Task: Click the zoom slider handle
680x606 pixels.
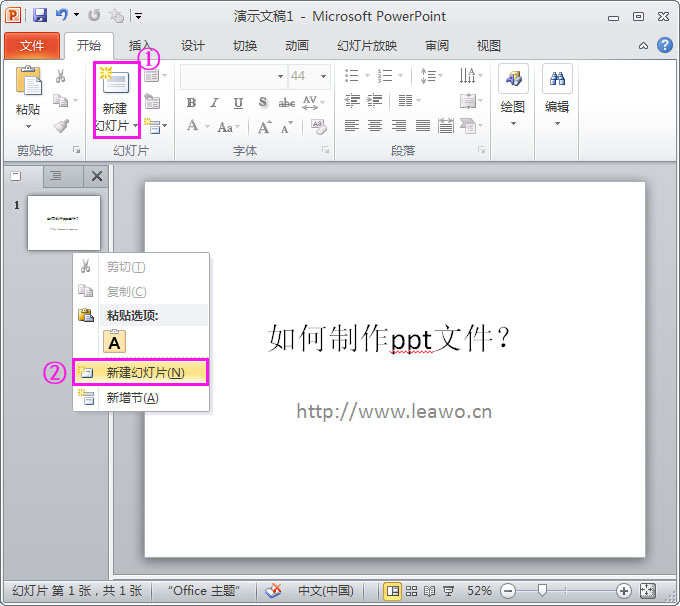Action: [x=542, y=590]
